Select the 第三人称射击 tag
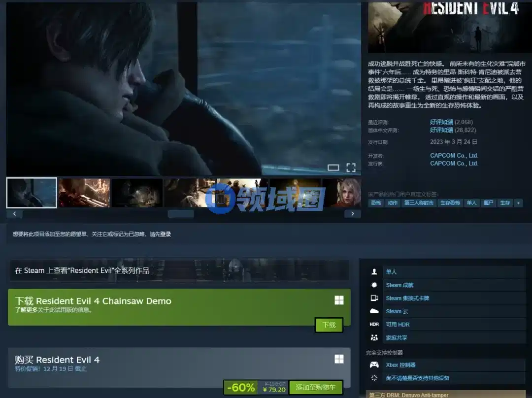The image size is (532, 398). [x=419, y=203]
